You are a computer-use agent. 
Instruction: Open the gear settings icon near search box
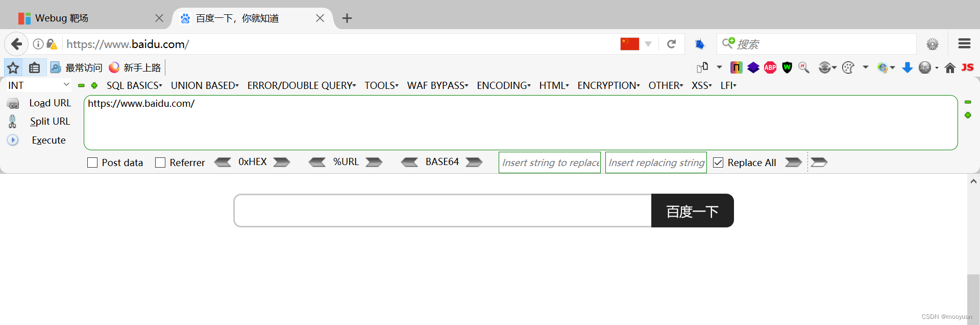tap(933, 44)
